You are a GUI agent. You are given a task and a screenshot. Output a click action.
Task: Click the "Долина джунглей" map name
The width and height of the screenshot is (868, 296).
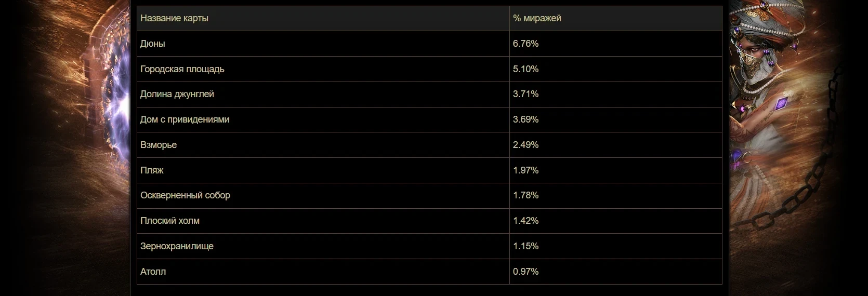point(177,94)
